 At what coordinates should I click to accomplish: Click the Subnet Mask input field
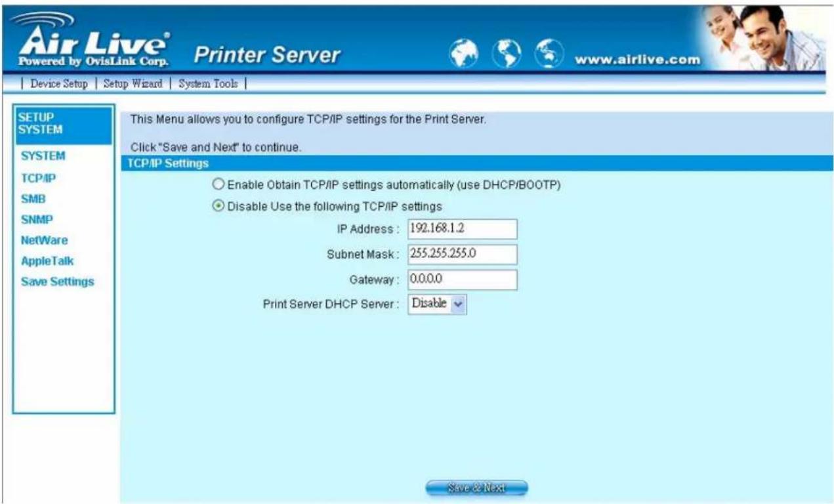point(463,255)
